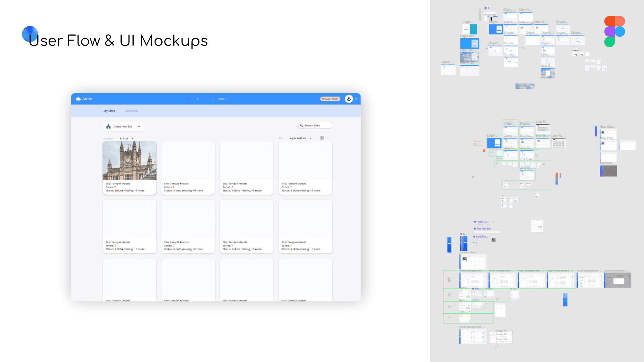Click the Page 3 breadcrumb link
Screen dimensions: 644x362
[x=222, y=99]
